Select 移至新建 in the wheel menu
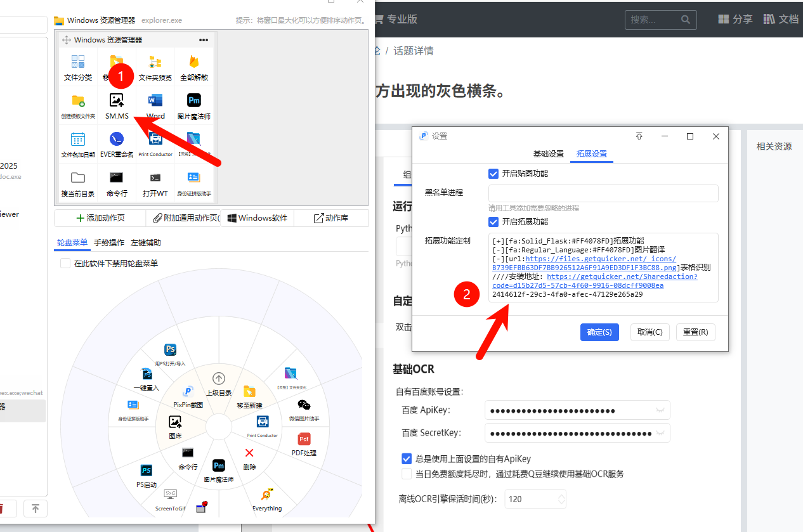 click(x=249, y=396)
